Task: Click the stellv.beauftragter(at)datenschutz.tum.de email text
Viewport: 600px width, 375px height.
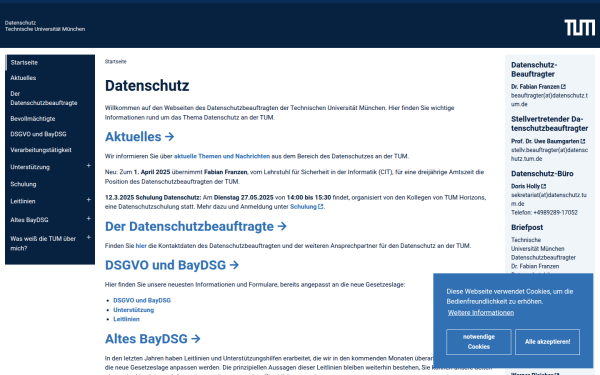Action: tap(549, 154)
